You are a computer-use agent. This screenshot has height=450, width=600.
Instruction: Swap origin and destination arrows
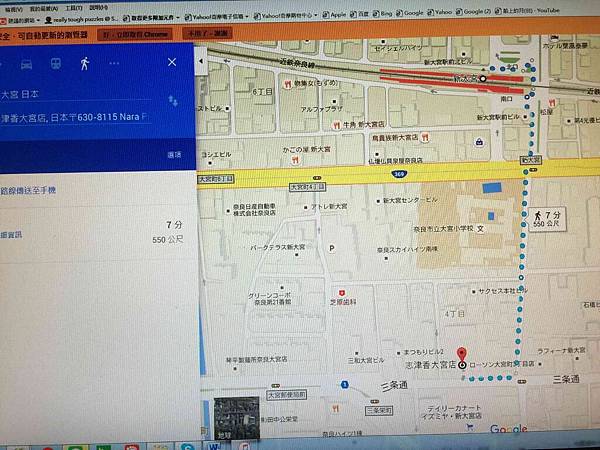[x=173, y=101]
